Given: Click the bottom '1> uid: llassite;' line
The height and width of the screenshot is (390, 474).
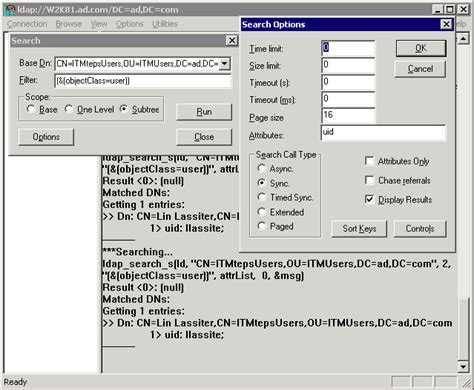Looking at the screenshot, I should tap(187, 335).
